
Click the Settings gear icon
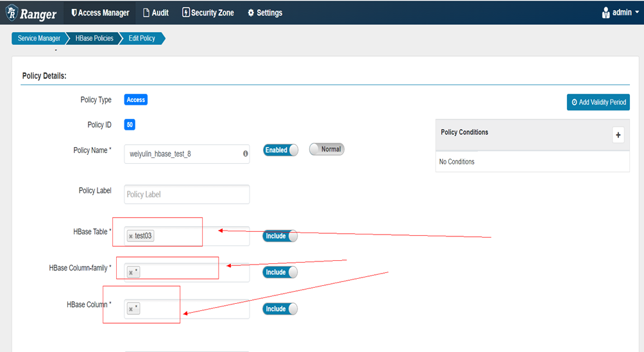point(251,13)
